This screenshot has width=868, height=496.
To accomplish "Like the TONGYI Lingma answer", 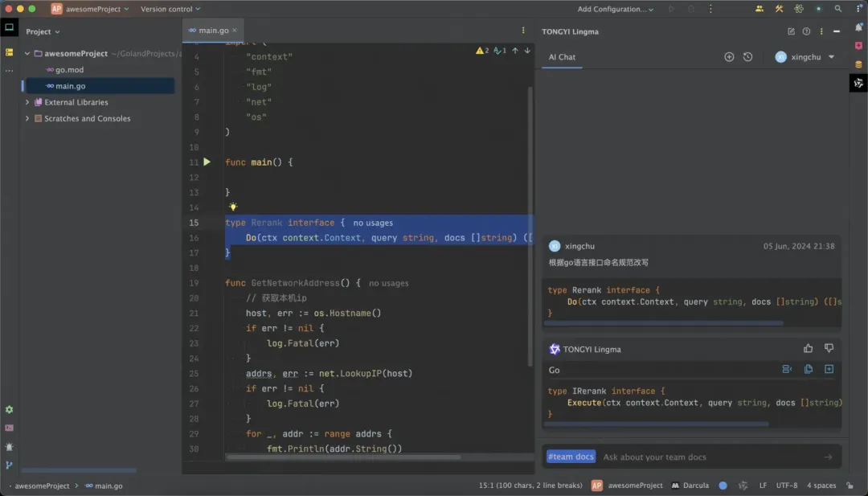I will (x=809, y=348).
